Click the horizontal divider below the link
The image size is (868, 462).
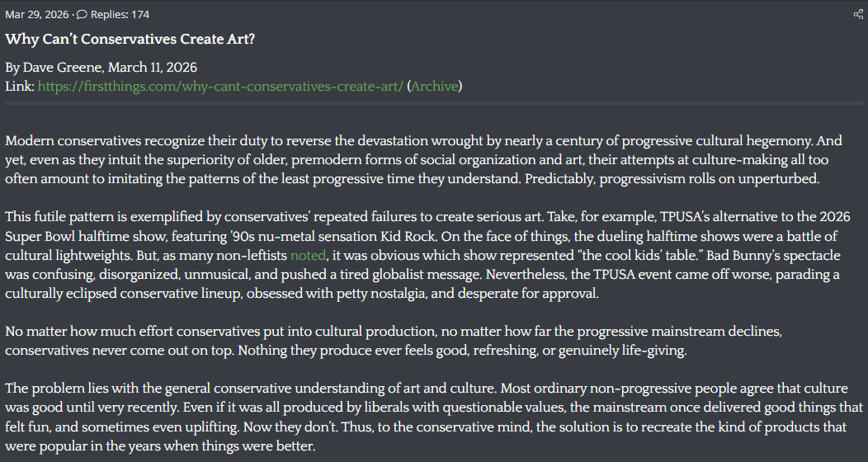[434, 103]
